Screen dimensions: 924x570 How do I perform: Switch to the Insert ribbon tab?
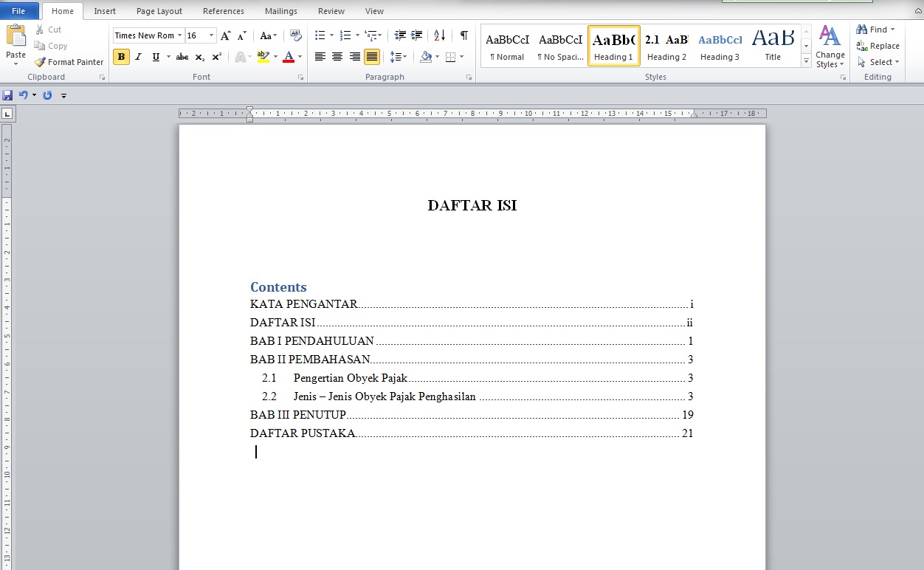[x=104, y=11]
